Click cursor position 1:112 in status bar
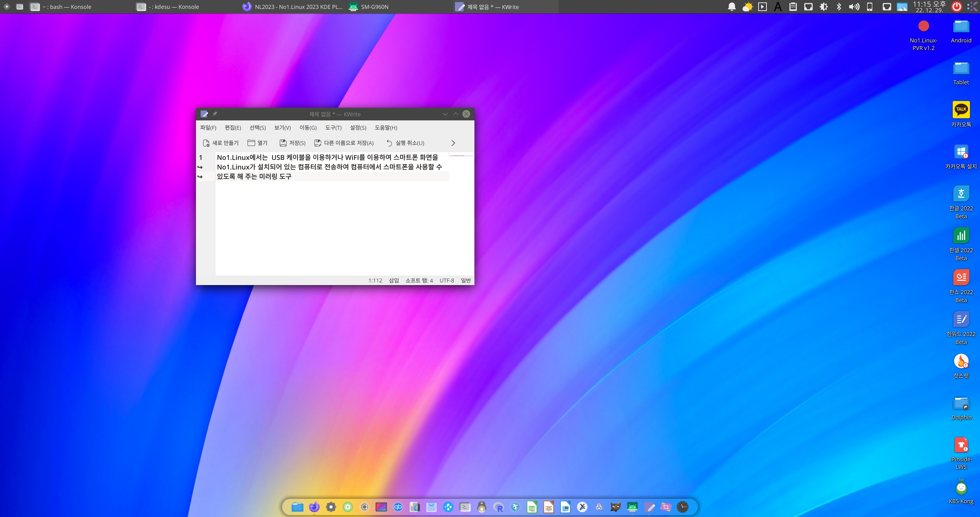The width and height of the screenshot is (980, 517). 375,281
